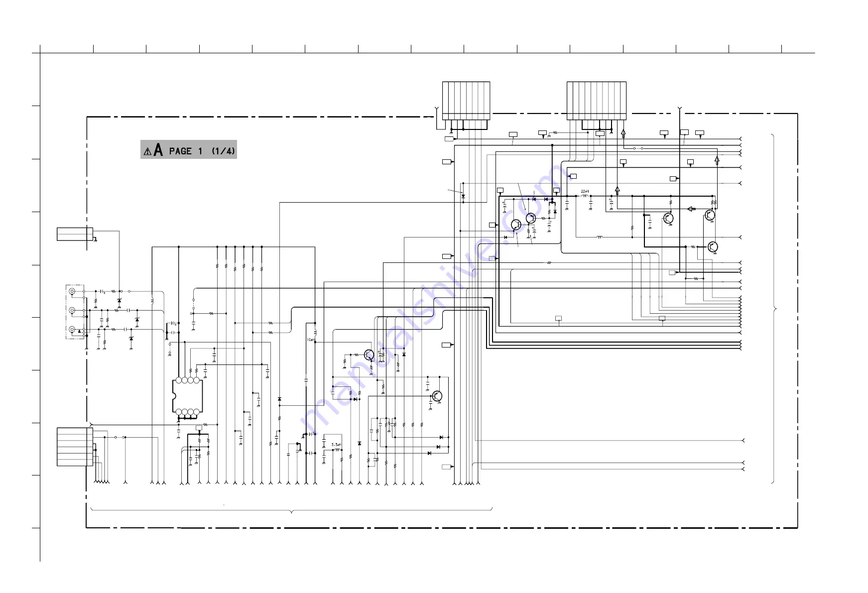
Task: Select the "3.3μH" inductor value label
Action: 336,445
